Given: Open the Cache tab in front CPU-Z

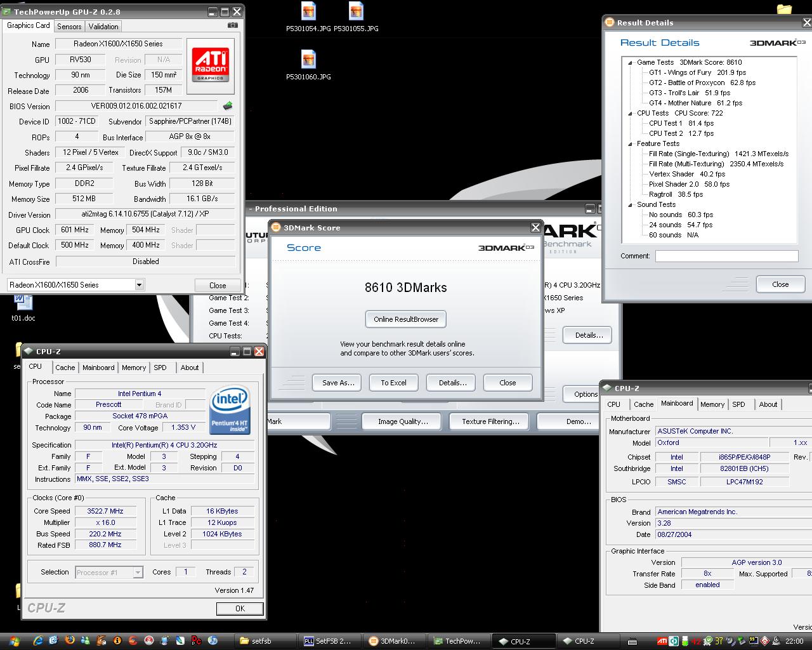Looking at the screenshot, I should pos(65,368).
